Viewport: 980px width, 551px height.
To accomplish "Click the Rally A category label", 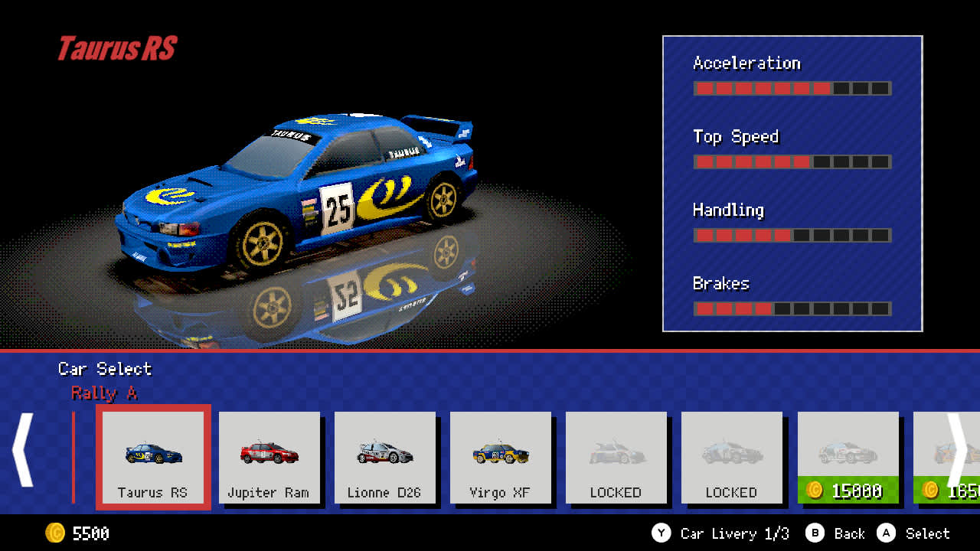I will (x=104, y=393).
